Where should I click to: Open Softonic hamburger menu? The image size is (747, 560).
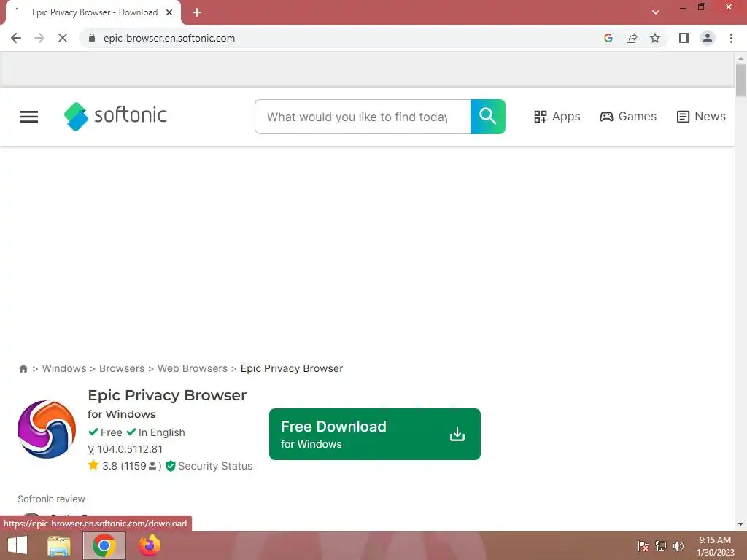click(x=29, y=116)
